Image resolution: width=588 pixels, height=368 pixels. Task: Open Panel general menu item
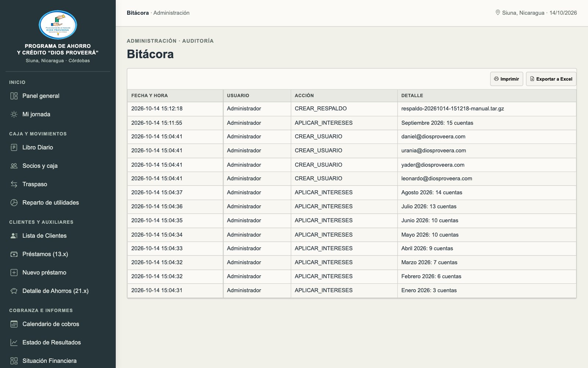[58, 96]
